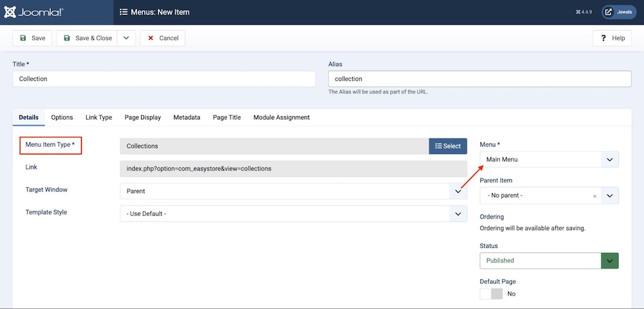Switch to the Metadata tab
The width and height of the screenshot is (644, 309).
click(x=187, y=117)
